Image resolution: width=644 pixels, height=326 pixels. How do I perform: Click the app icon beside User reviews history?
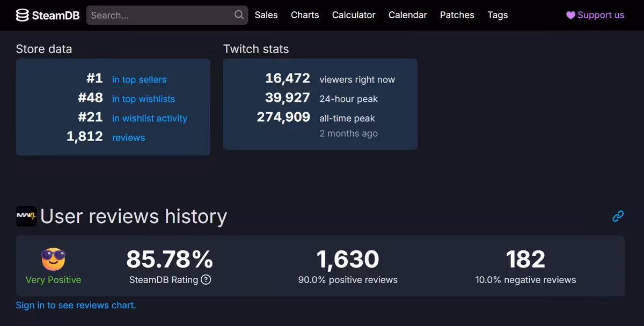click(26, 216)
